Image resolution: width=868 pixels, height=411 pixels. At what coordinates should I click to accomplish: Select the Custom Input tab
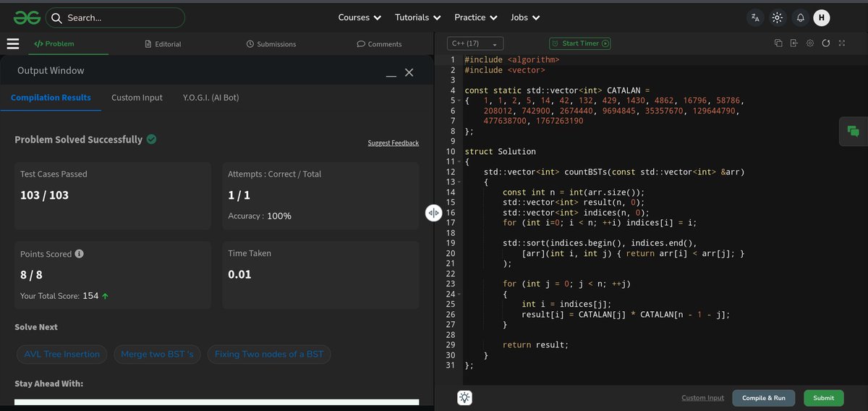pyautogui.click(x=137, y=98)
